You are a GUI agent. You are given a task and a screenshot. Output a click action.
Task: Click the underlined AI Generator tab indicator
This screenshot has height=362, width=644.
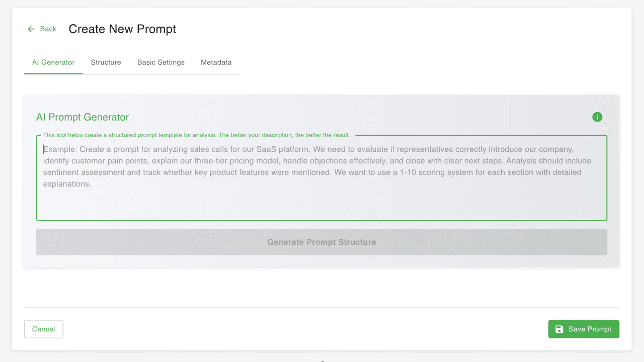pos(53,73)
